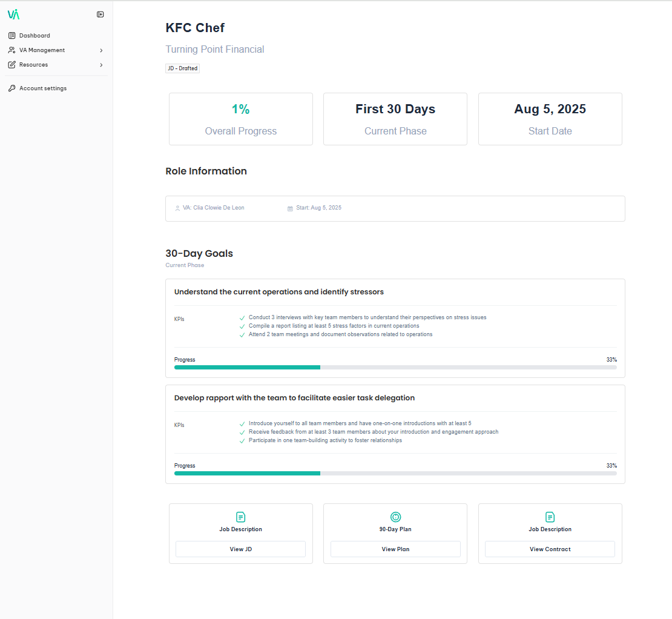The height and width of the screenshot is (619, 672).
Task: Click the VA Management people icon
Action: pos(11,50)
